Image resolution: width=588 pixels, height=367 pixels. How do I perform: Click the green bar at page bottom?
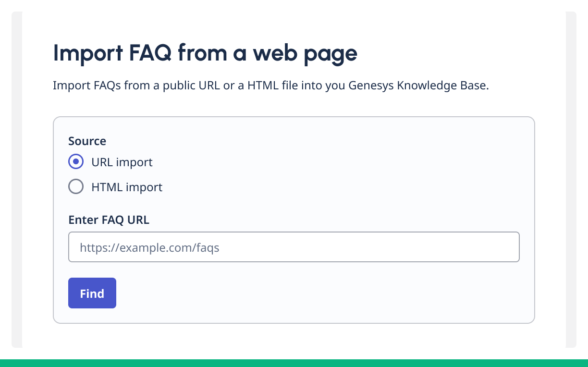coord(294,363)
